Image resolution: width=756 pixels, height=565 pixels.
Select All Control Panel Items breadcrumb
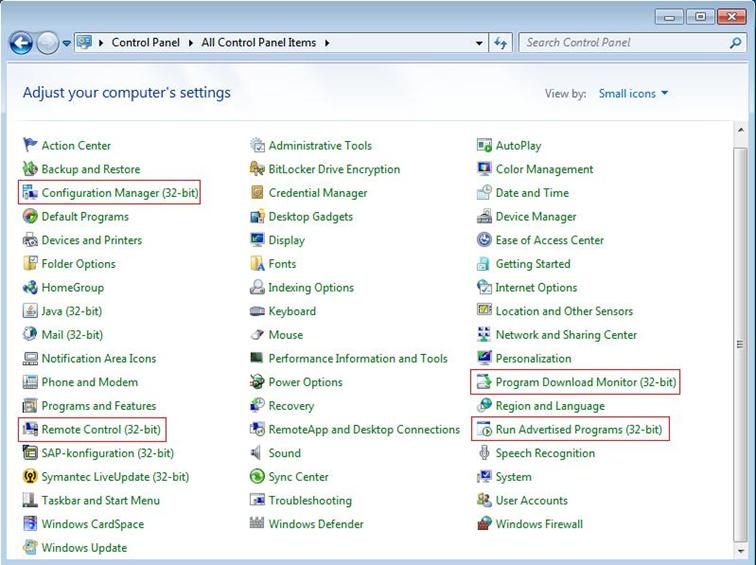pyautogui.click(x=259, y=42)
